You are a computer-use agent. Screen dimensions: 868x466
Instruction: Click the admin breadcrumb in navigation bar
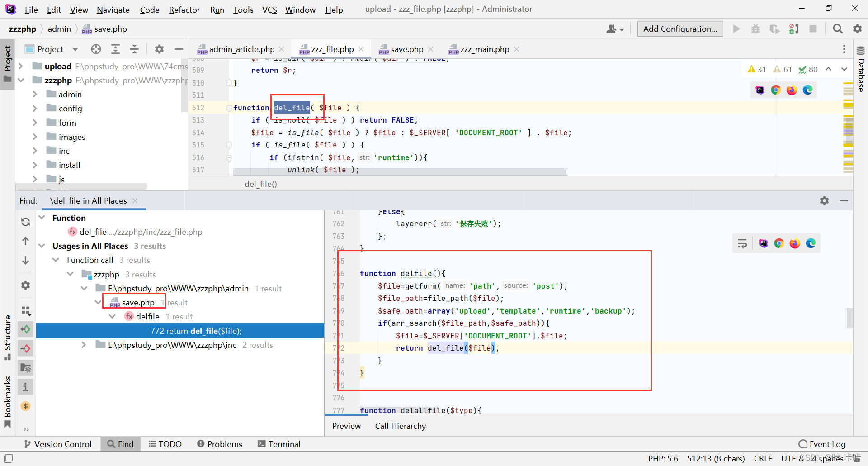[59, 29]
